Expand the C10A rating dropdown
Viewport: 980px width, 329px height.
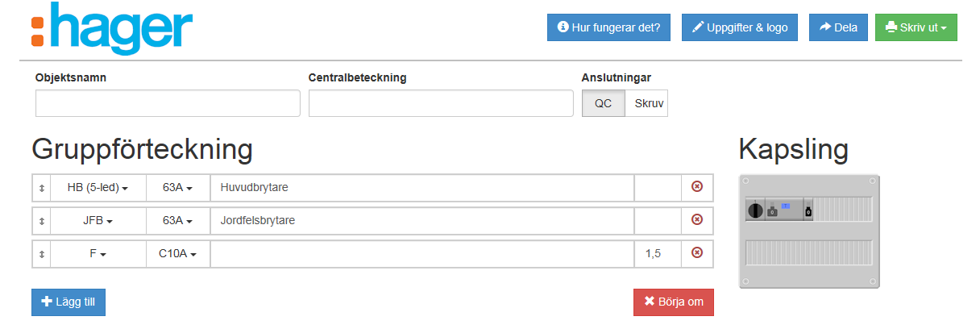177,253
